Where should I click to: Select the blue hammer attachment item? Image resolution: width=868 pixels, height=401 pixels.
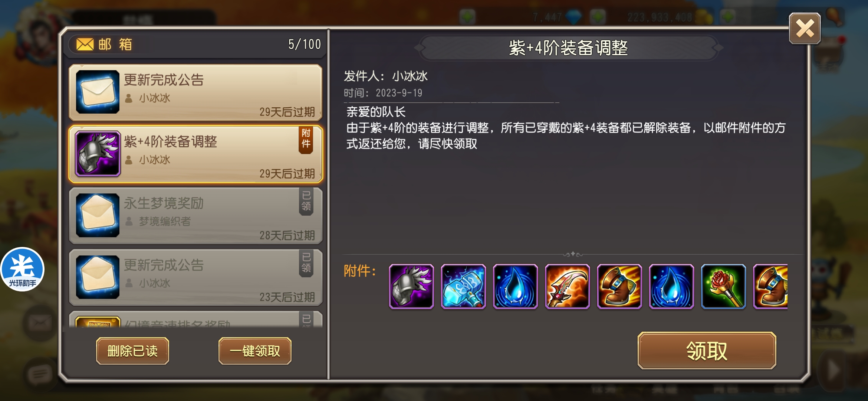coord(463,286)
